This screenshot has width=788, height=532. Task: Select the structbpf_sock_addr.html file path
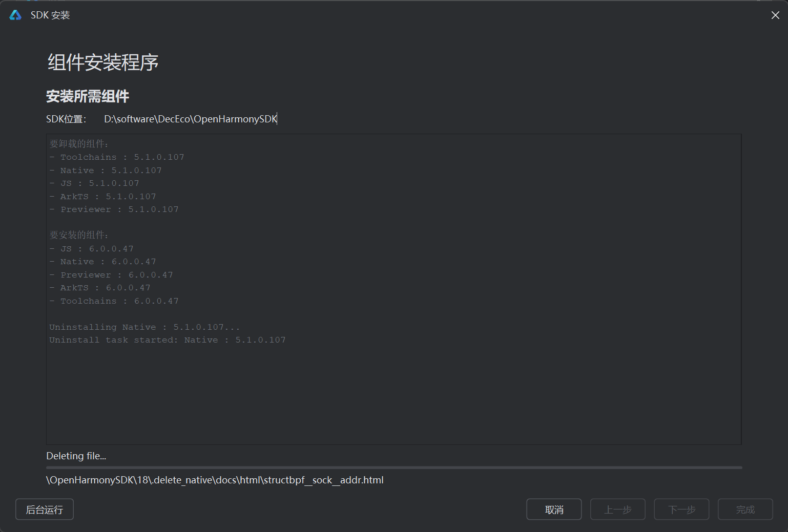click(x=215, y=480)
